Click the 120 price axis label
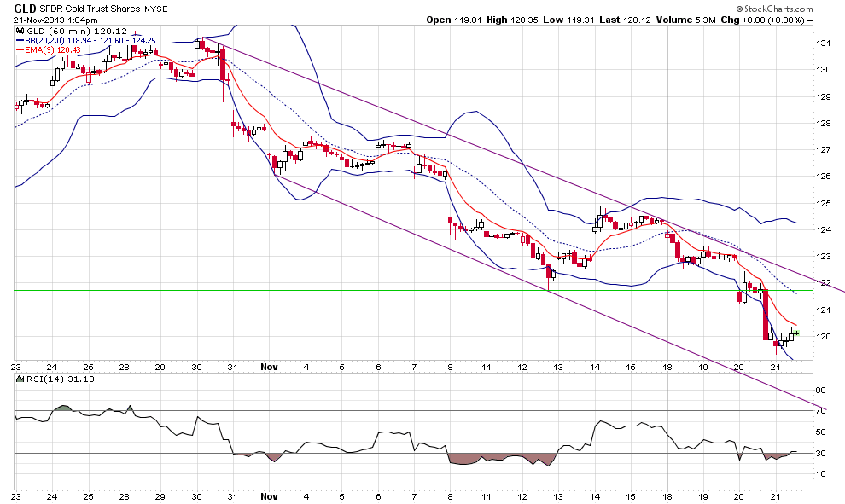 coord(823,336)
